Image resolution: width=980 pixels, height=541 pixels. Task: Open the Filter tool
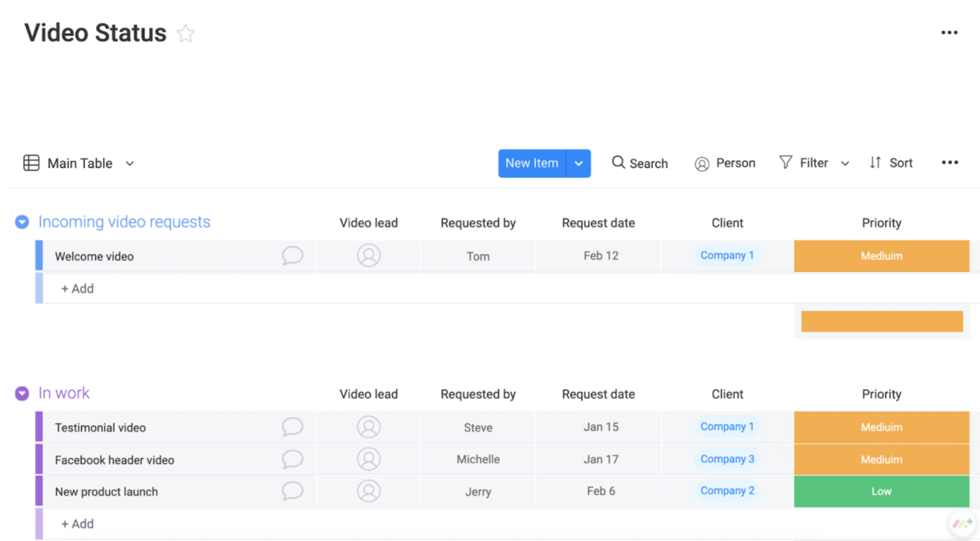click(x=804, y=162)
